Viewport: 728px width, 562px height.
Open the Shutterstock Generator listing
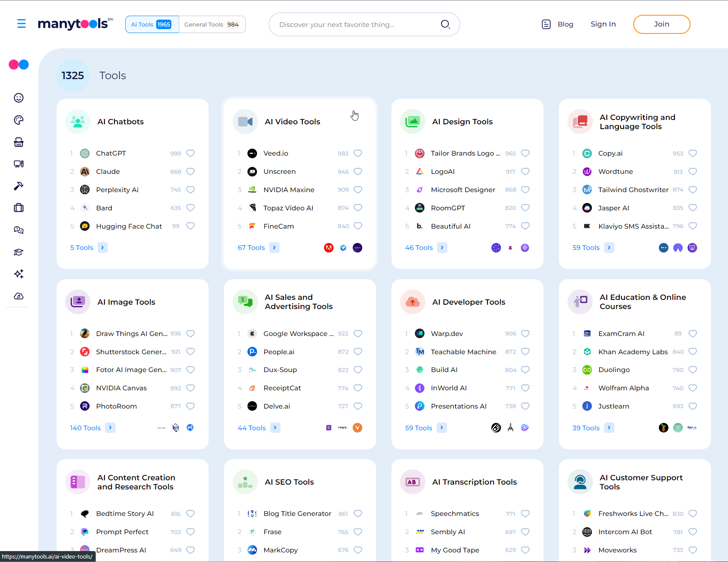[x=131, y=352]
